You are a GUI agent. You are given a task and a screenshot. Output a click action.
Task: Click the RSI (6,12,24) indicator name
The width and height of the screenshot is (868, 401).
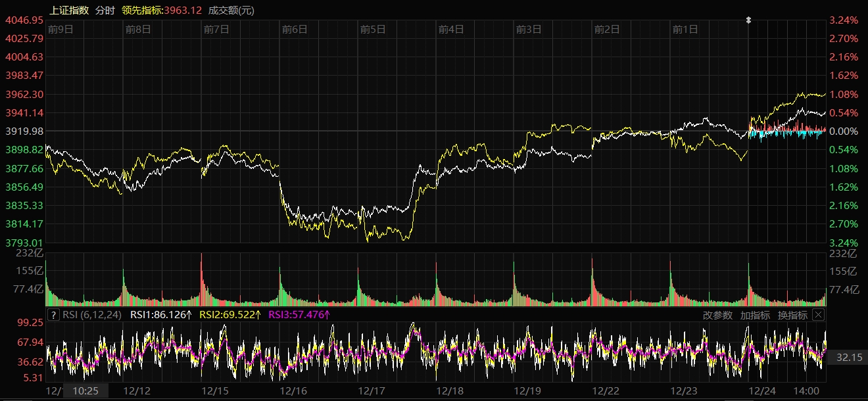coord(93,315)
